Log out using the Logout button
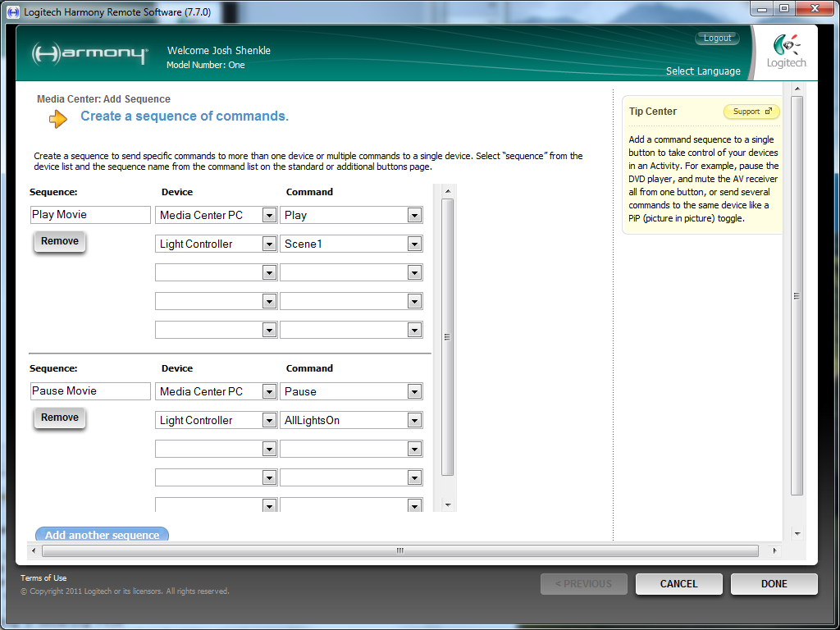 [717, 38]
